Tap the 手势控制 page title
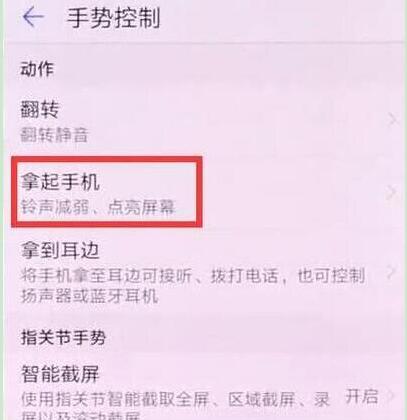Image resolution: width=407 pixels, height=420 pixels. (x=113, y=18)
